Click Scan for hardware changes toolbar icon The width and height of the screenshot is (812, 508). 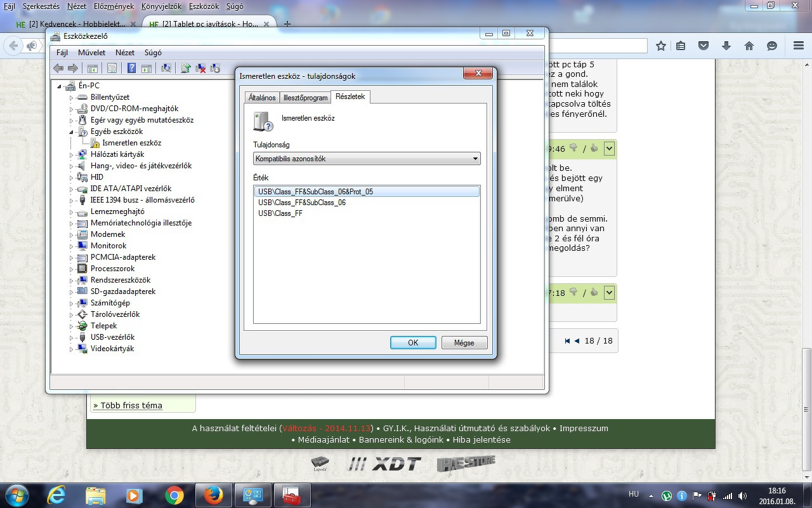tap(166, 68)
